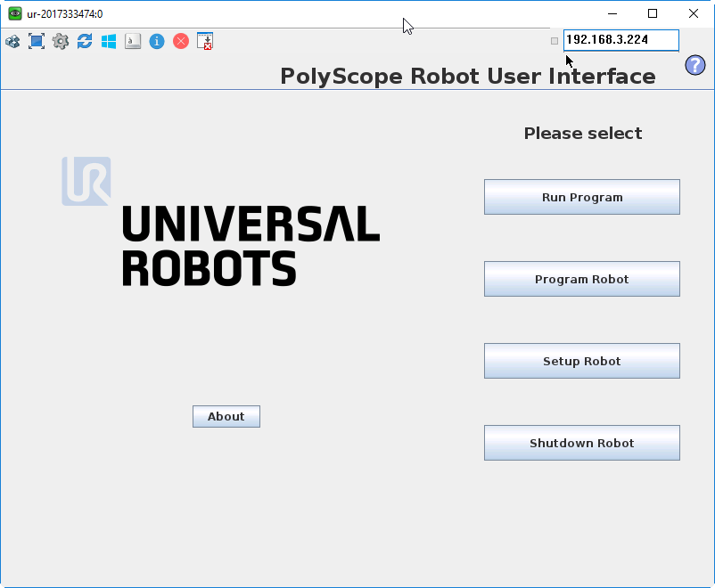Image resolution: width=715 pixels, height=588 pixels.
Task: Click the blue refresh screen icon
Action: click(x=85, y=42)
